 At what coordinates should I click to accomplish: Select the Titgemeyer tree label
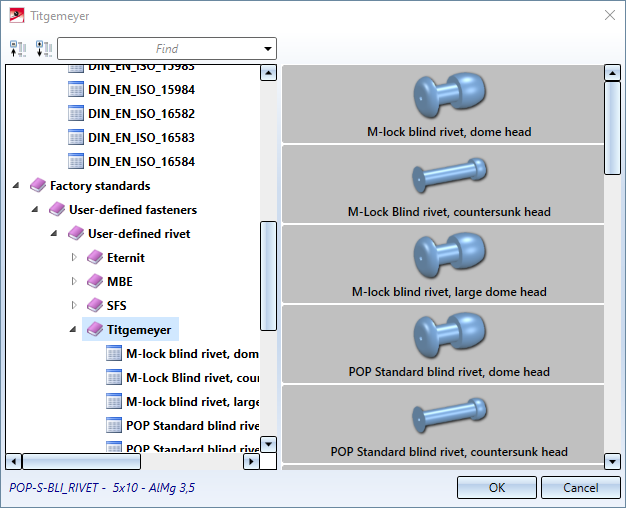[x=139, y=329]
